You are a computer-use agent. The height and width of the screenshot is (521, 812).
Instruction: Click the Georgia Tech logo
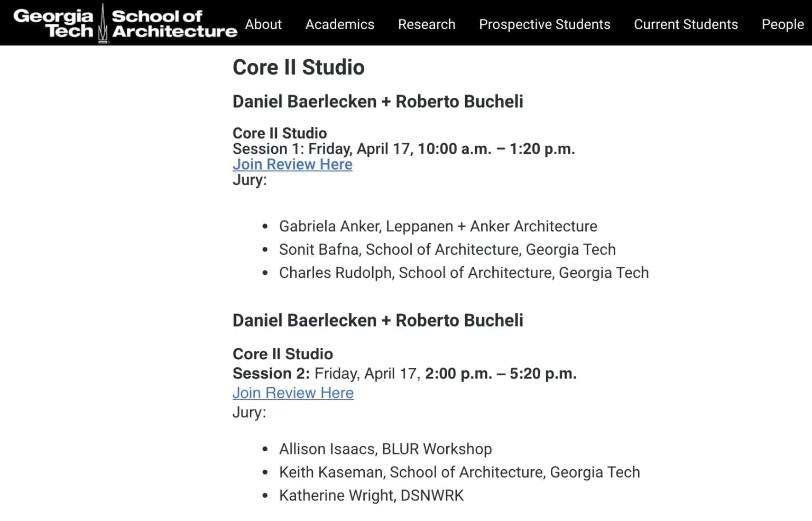(53, 23)
